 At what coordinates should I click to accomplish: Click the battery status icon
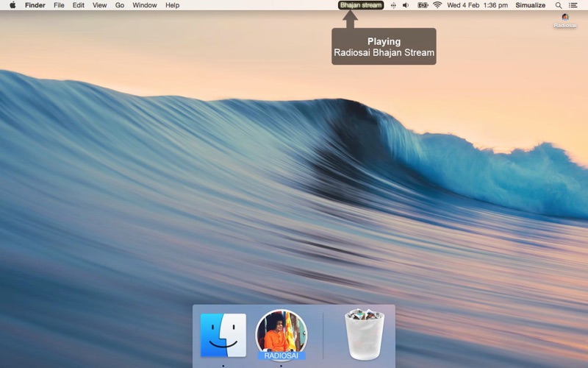(423, 5)
